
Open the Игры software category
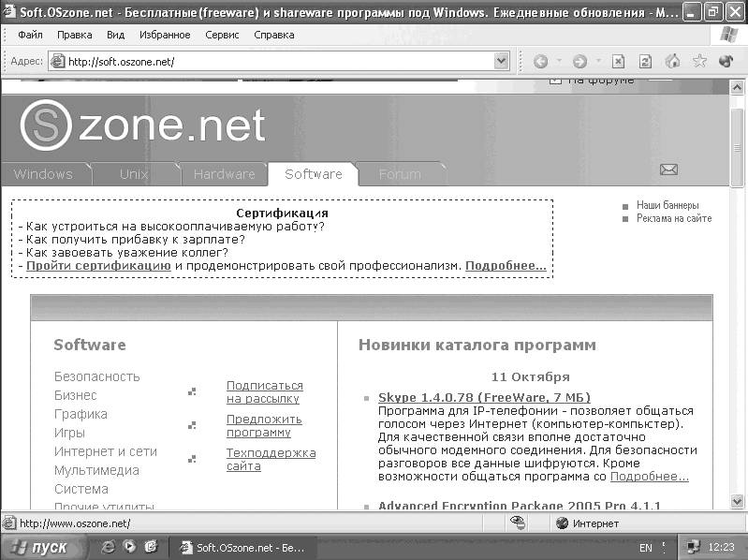pos(69,434)
